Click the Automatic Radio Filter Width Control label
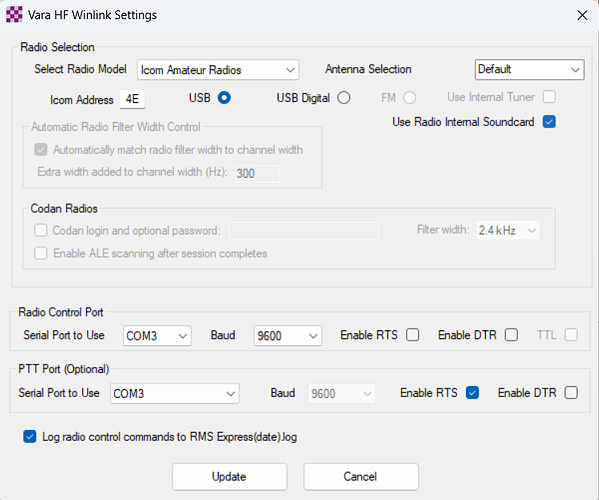 pyautogui.click(x=116, y=127)
